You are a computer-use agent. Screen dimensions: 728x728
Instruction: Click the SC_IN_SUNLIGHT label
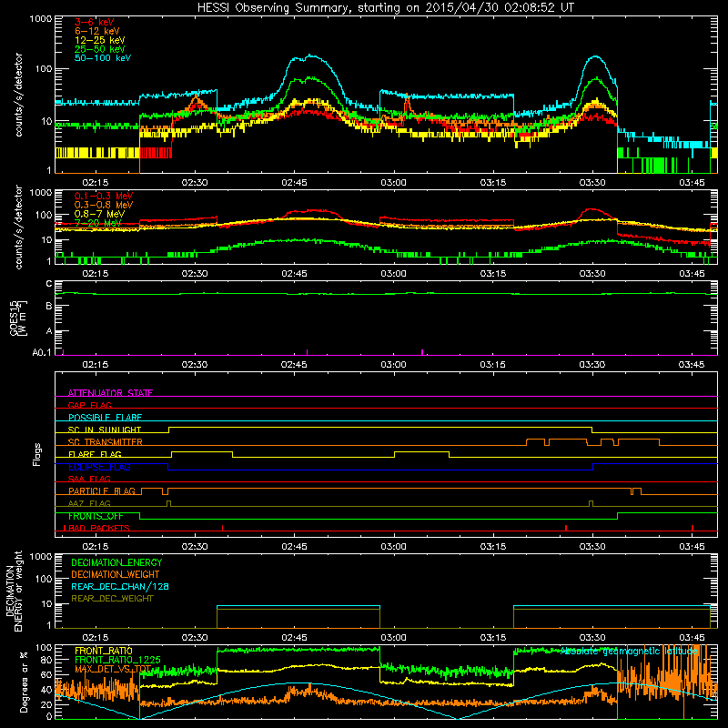[105, 430]
